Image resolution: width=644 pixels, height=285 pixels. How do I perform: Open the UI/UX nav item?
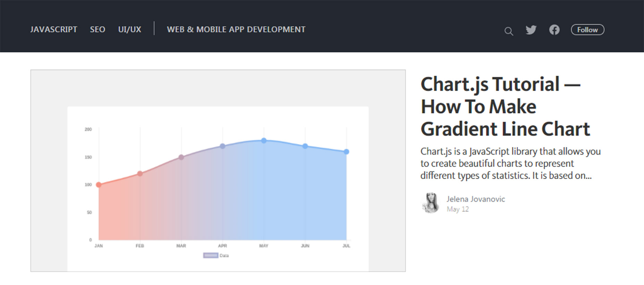129,30
